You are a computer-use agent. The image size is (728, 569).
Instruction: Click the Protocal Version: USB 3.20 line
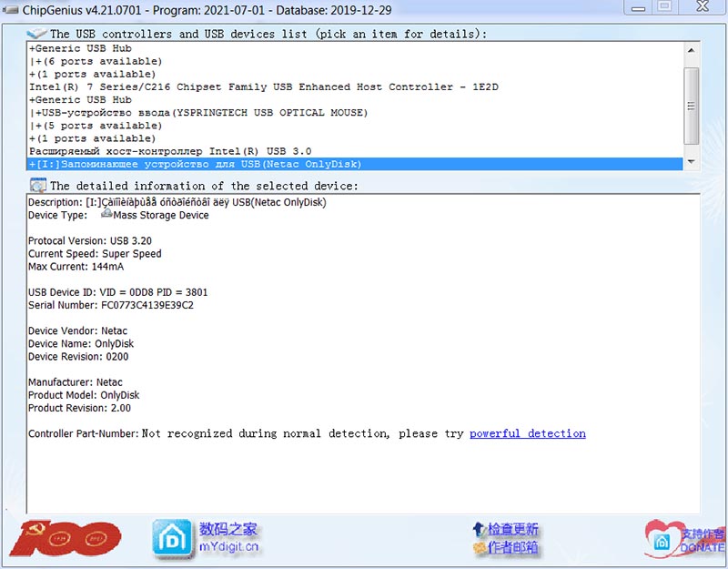90,240
